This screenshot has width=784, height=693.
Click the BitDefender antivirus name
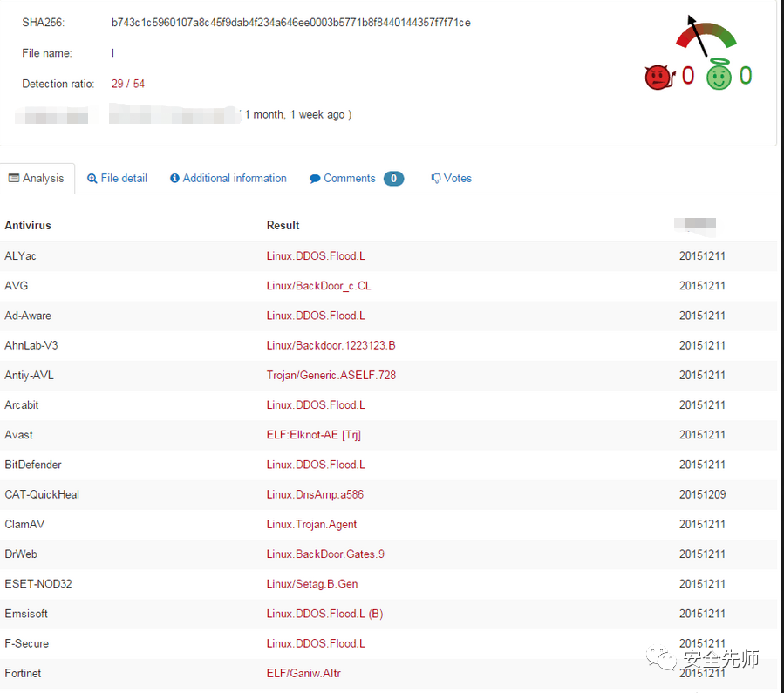33,465
